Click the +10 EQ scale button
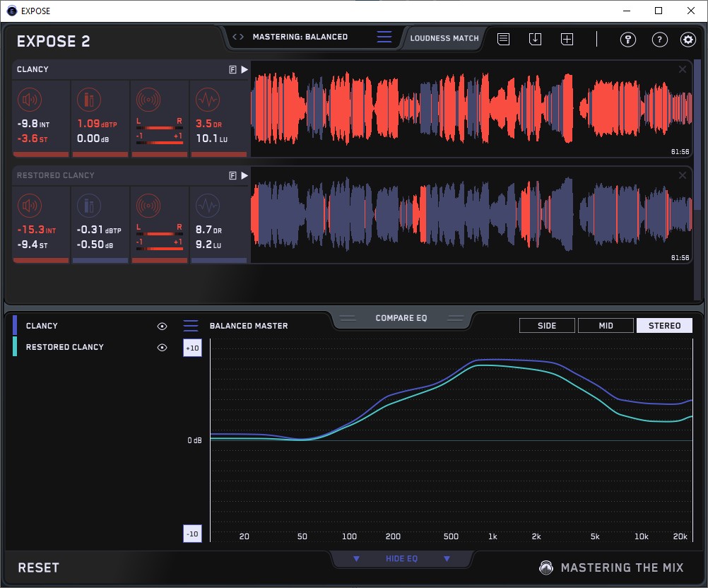Viewport: 708px width, 588px height. pyautogui.click(x=192, y=348)
